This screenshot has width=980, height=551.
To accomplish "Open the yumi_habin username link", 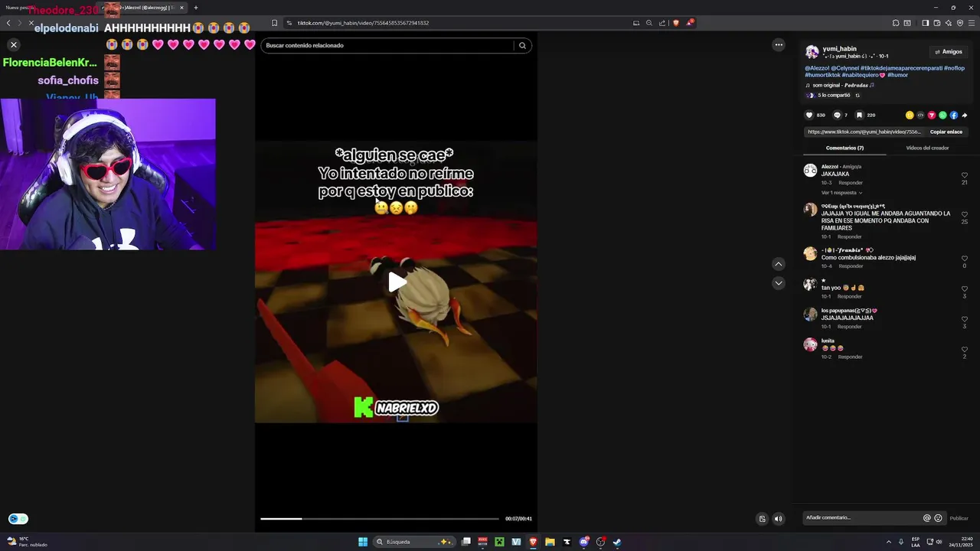I will (840, 49).
